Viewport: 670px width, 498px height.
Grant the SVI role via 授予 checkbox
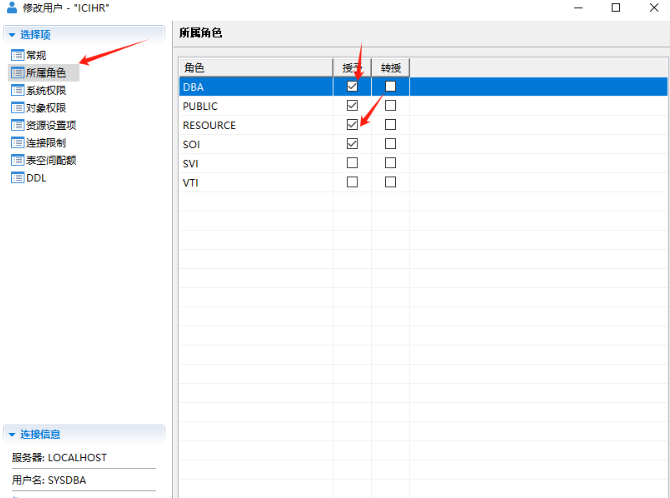pos(352,163)
